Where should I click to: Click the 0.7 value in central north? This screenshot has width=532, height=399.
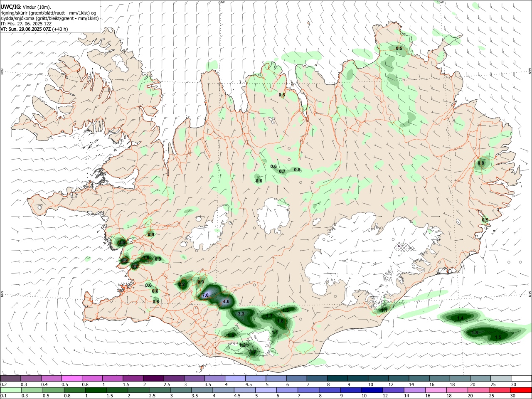(282, 171)
